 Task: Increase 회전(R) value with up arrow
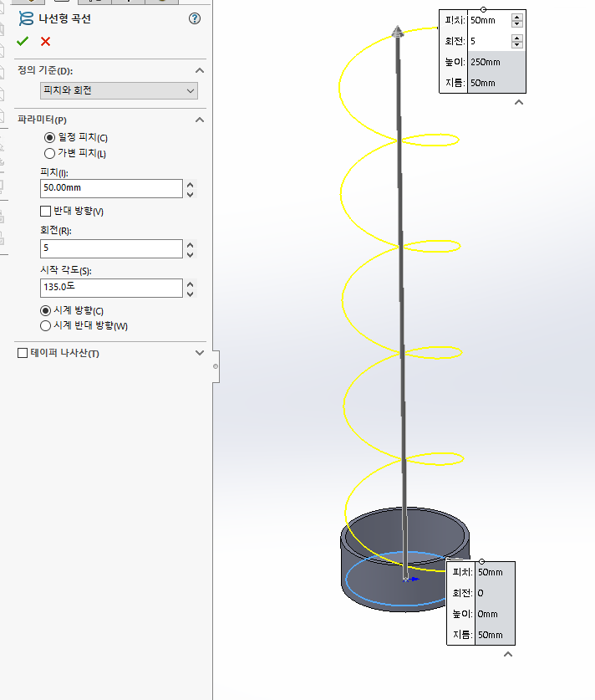[x=191, y=245]
